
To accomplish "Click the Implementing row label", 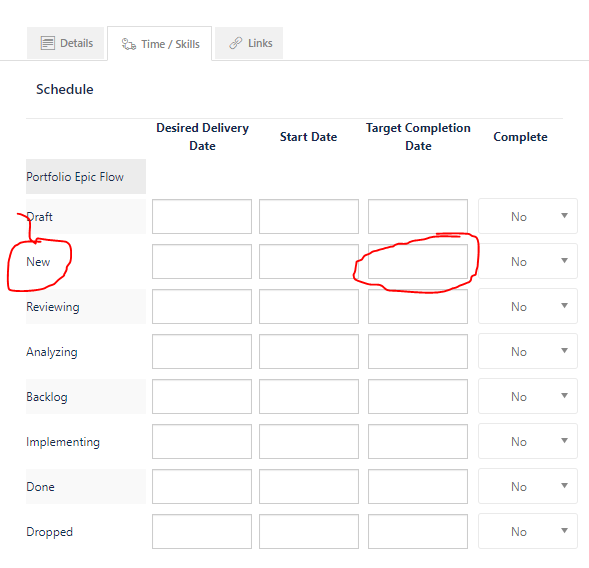I will tap(63, 442).
